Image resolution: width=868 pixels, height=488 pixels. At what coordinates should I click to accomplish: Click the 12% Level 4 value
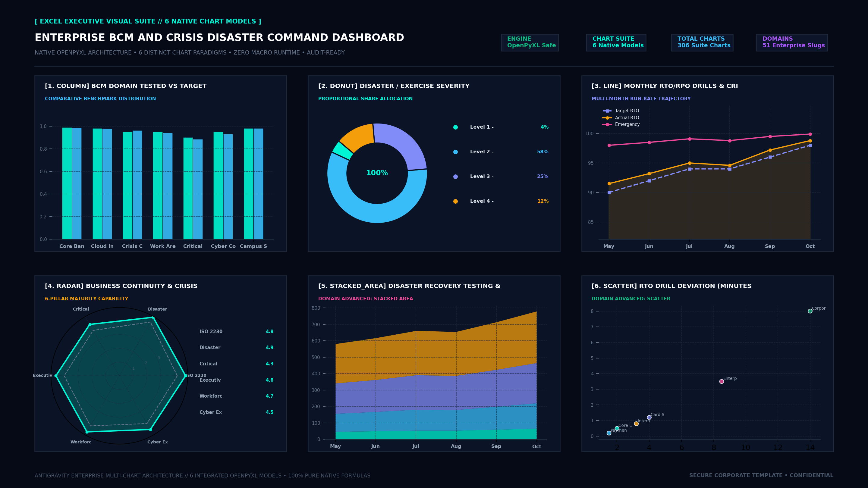tap(543, 202)
